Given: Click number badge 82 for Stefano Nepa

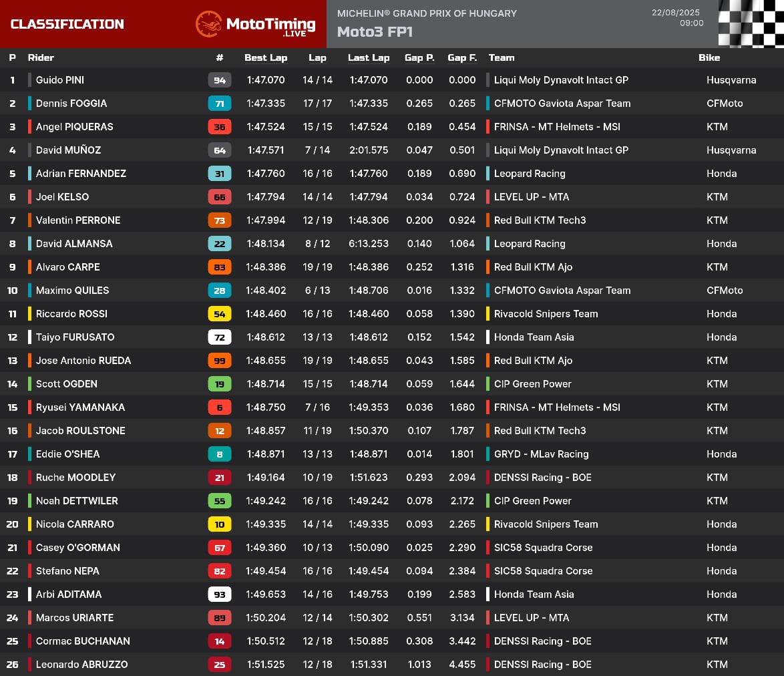Looking at the screenshot, I should pos(220,571).
